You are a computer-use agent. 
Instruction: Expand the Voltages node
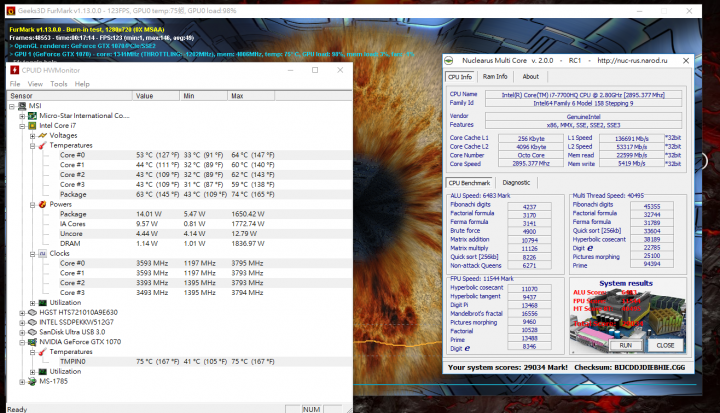click(32, 136)
